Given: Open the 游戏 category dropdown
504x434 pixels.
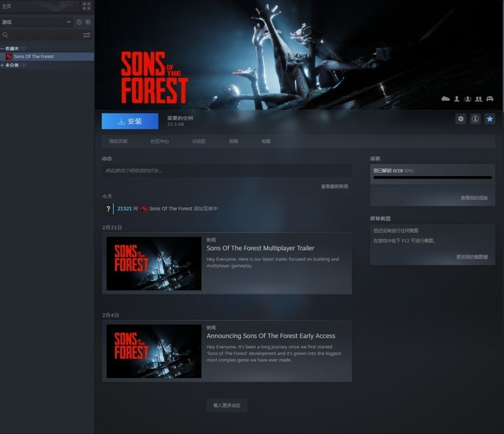Looking at the screenshot, I should tap(36, 22).
